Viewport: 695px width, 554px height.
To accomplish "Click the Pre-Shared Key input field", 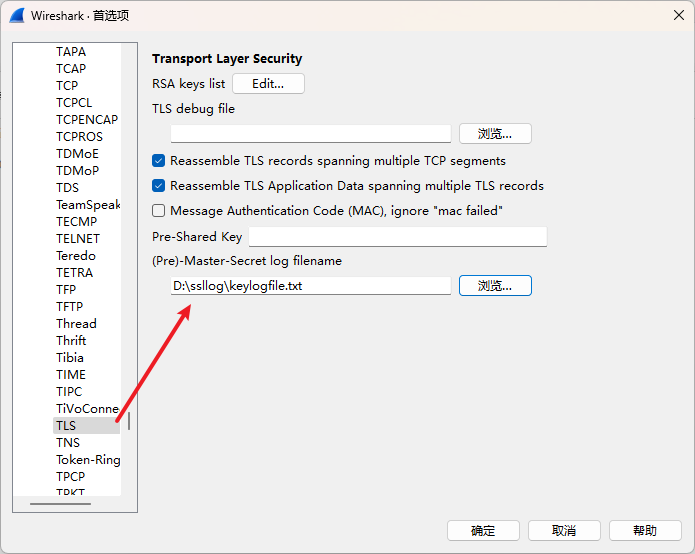I will 397,237.
